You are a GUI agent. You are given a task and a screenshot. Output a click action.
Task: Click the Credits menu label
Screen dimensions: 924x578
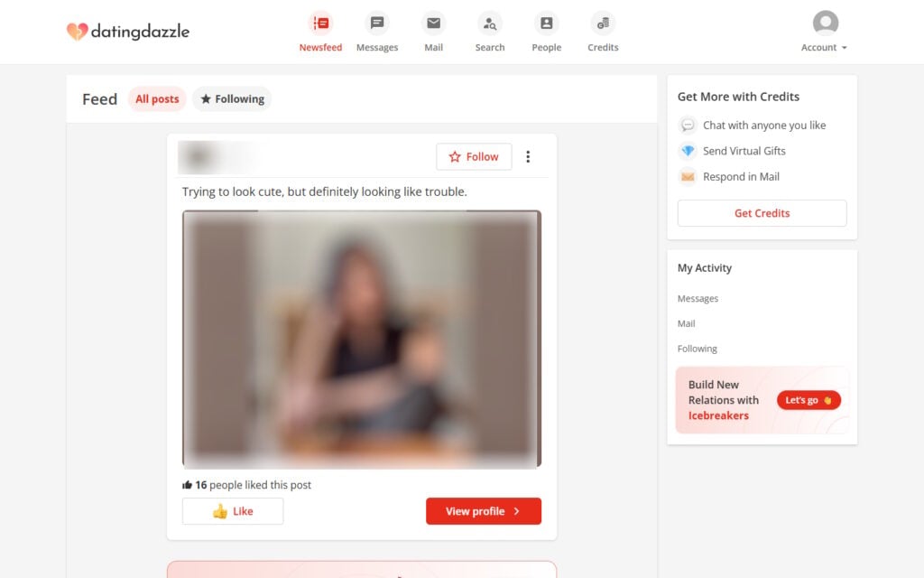[603, 47]
